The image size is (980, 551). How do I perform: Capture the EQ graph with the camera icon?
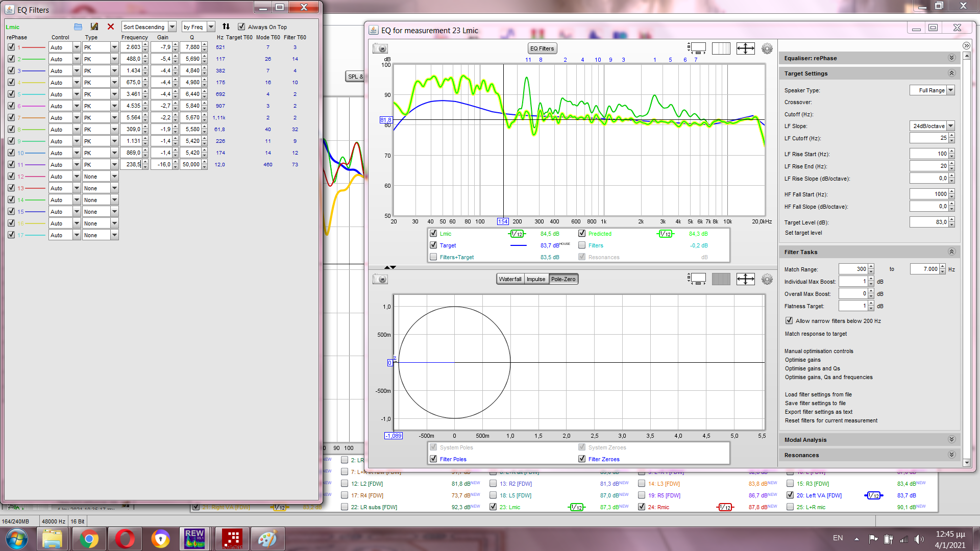[380, 48]
